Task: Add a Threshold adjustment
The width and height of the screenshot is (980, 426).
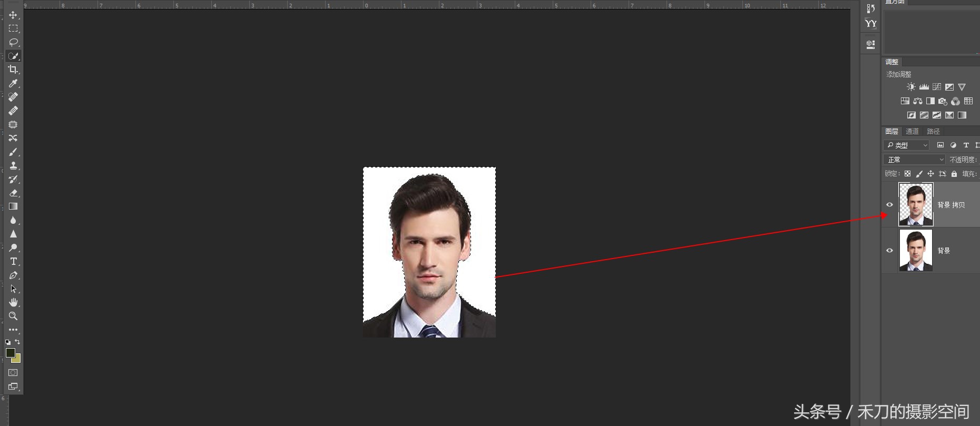Action: click(936, 115)
